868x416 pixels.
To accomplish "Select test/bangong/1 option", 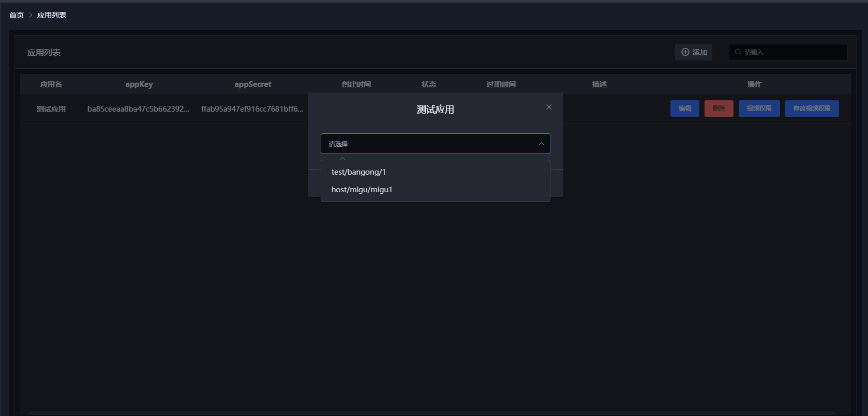I will pos(435,172).
